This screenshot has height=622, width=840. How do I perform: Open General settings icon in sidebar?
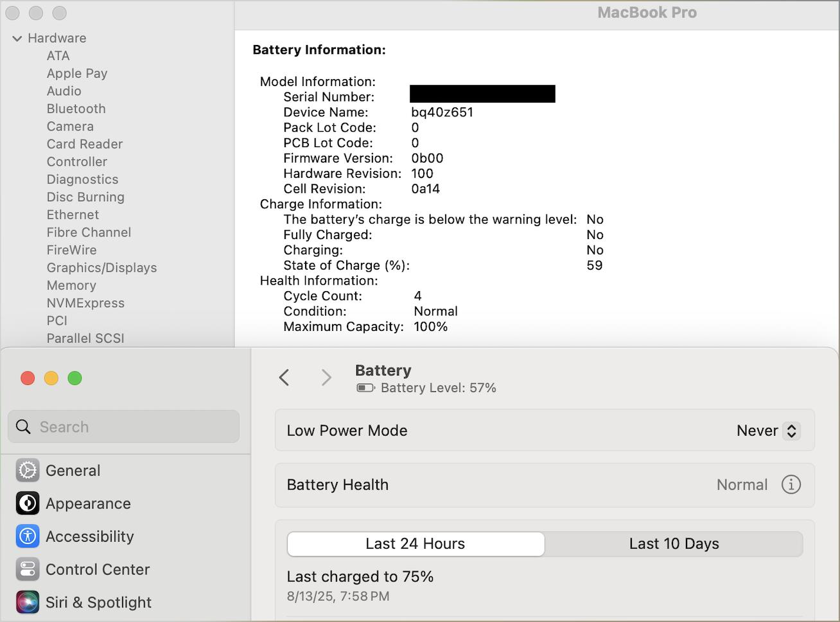(28, 470)
